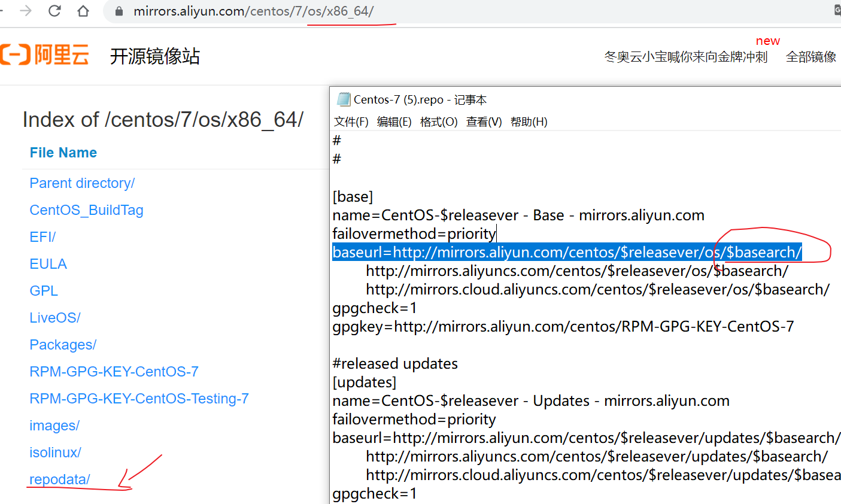Click the padlock site security icon
Viewport: 841px width, 504px height.
119,11
